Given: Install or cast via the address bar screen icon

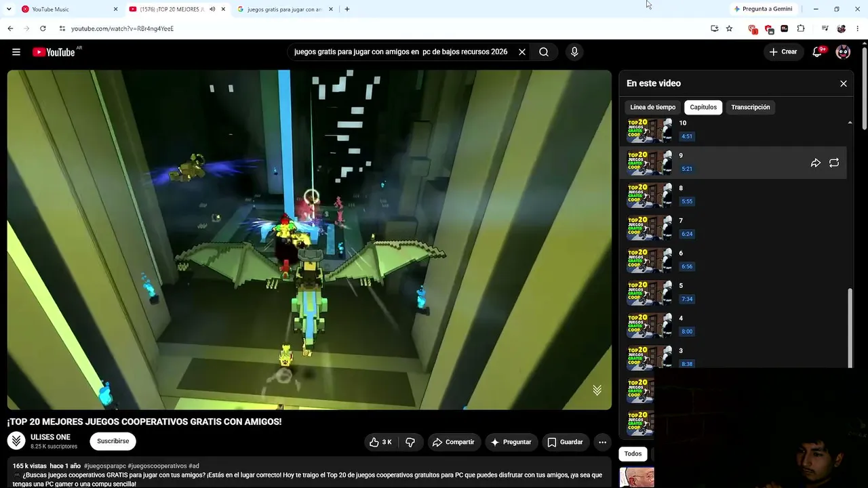Looking at the screenshot, I should pyautogui.click(x=714, y=28).
